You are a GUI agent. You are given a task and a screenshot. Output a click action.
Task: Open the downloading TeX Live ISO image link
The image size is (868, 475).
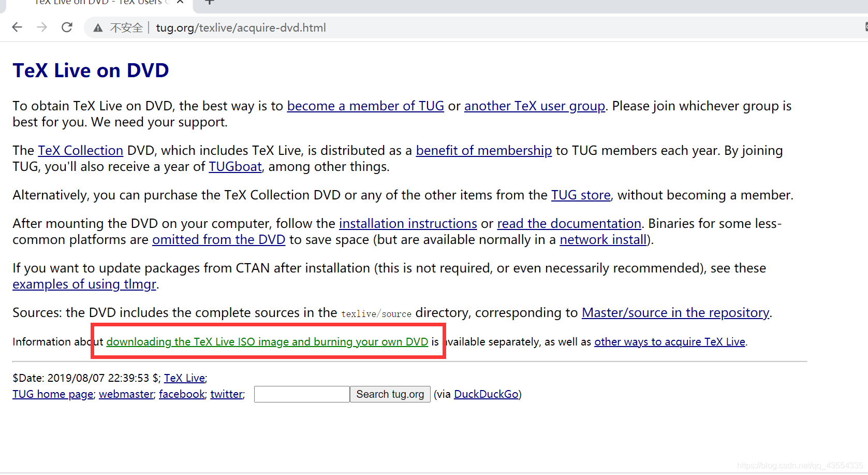click(267, 342)
